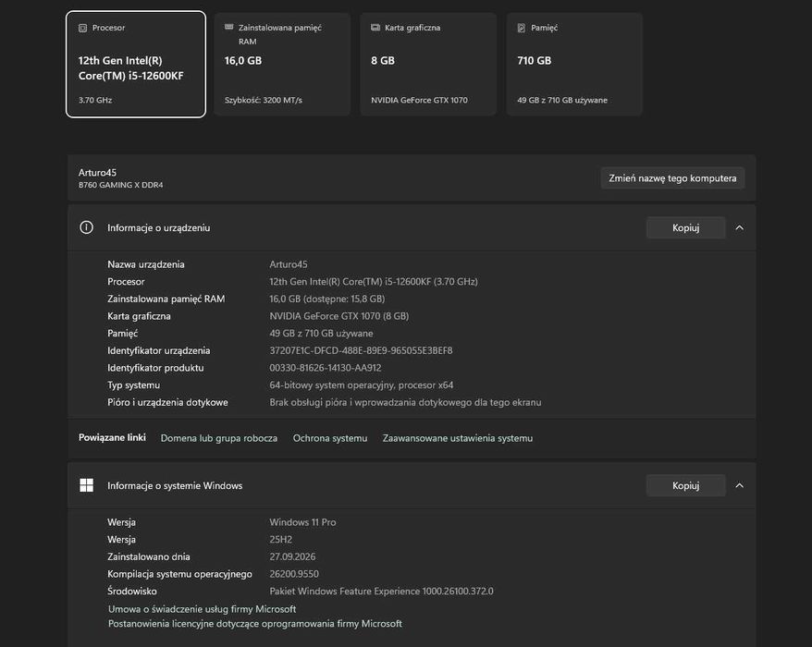The image size is (812, 647).
Task: Click Szybkość: 3200 MT/s text
Action: (x=263, y=100)
